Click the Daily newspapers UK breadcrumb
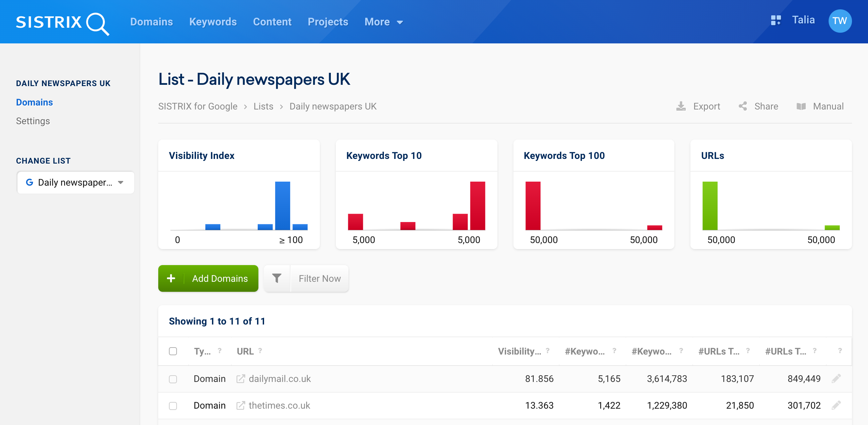The height and width of the screenshot is (425, 868). point(333,107)
